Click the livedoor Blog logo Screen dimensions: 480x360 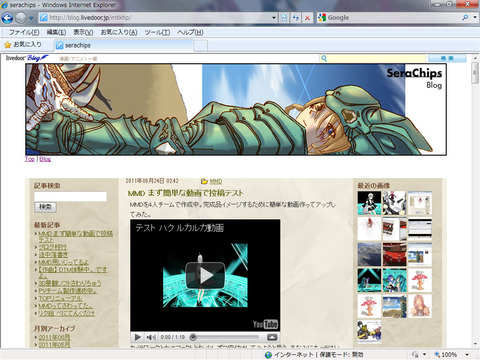pyautogui.click(x=27, y=58)
